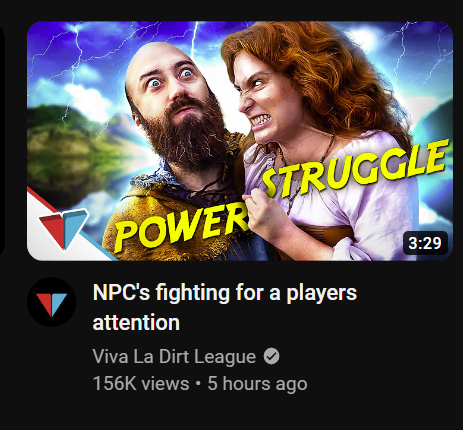Click the word attention in the title
This screenshot has height=430, width=463.
[136, 322]
